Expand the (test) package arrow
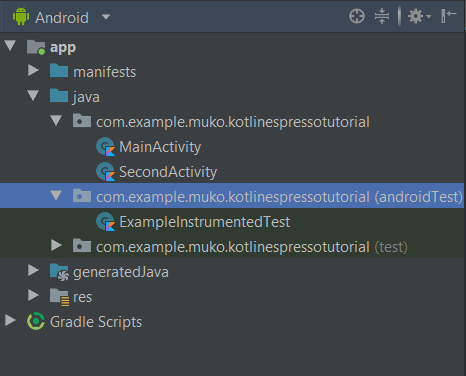Viewport: 466px width, 376px height. click(56, 245)
